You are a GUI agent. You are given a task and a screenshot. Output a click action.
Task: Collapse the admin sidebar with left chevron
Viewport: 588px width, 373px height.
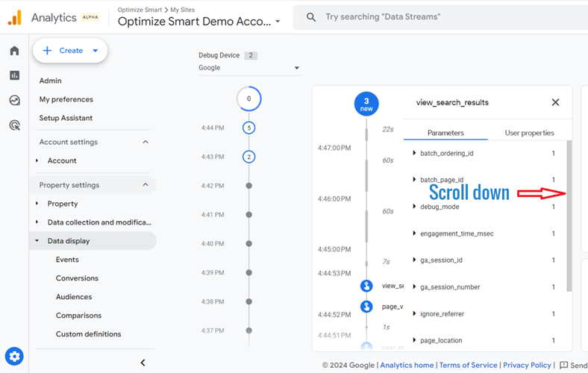tap(143, 363)
